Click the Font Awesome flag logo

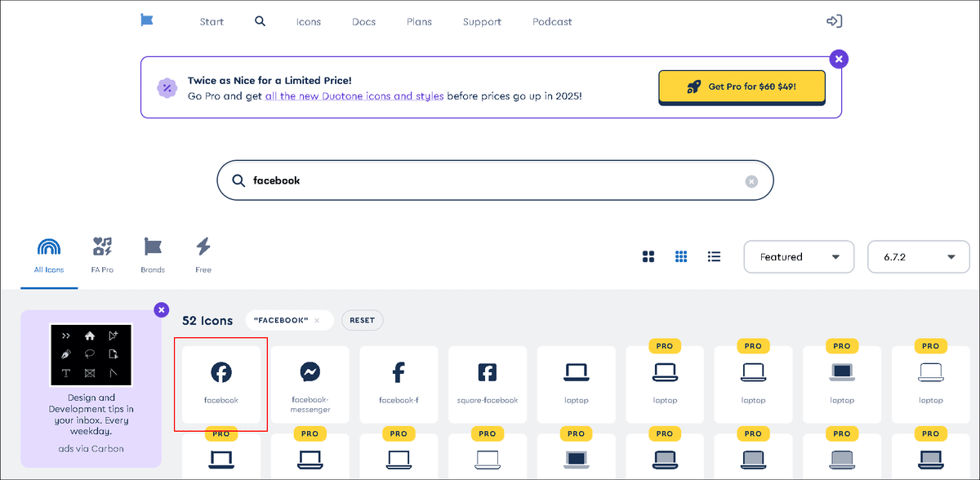coord(147,21)
